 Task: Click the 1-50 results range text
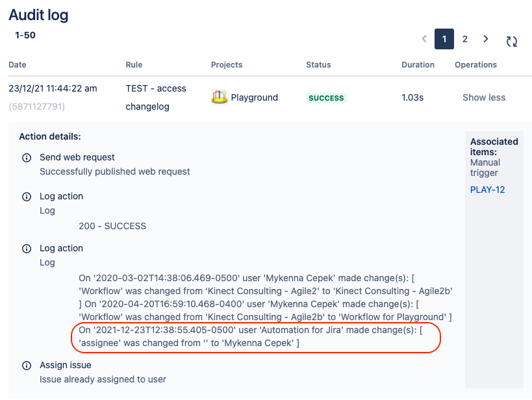click(25, 35)
